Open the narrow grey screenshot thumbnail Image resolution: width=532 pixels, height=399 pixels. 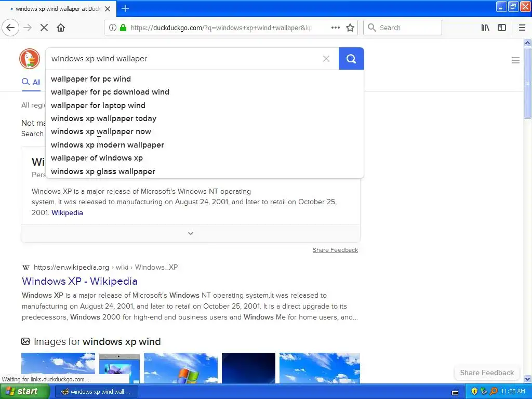pos(119,368)
